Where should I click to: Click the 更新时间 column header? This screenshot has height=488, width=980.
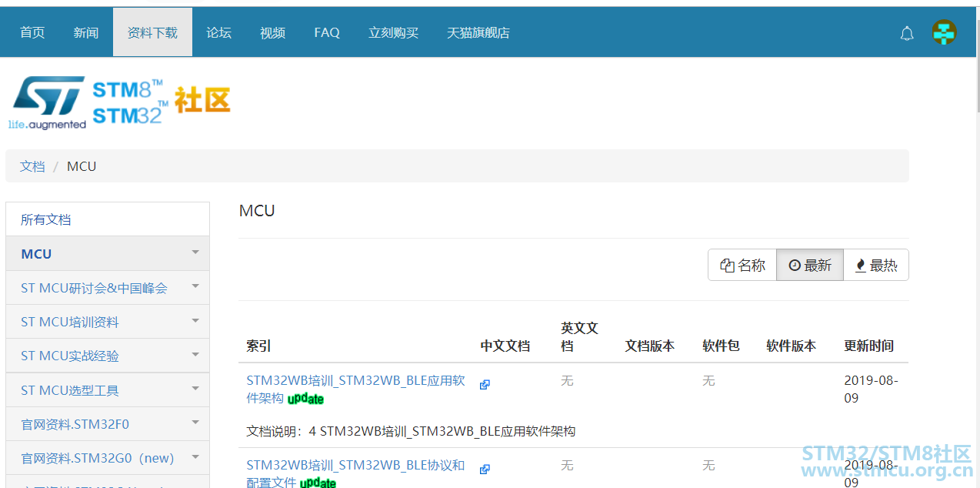click(x=868, y=346)
